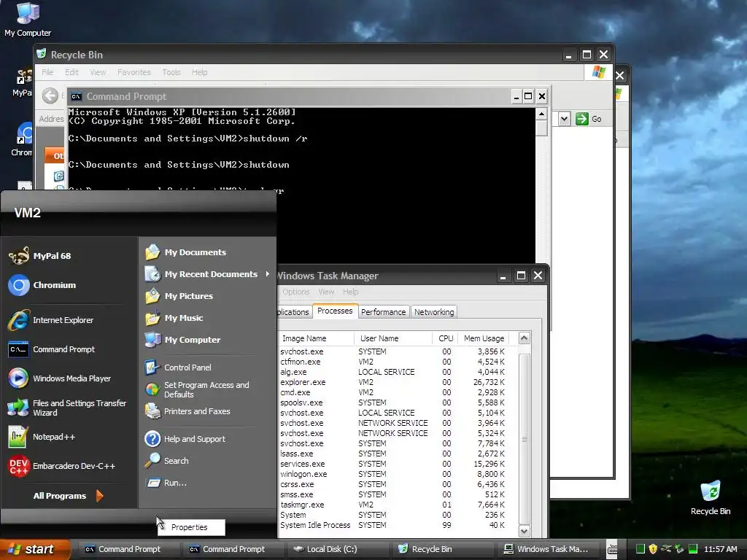Image resolution: width=747 pixels, height=560 pixels.
Task: Open Search from Start menu
Action: 167,461
